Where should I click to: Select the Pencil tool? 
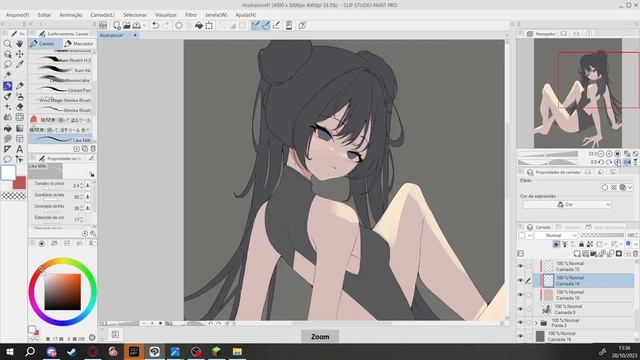pyautogui.click(x=19, y=86)
